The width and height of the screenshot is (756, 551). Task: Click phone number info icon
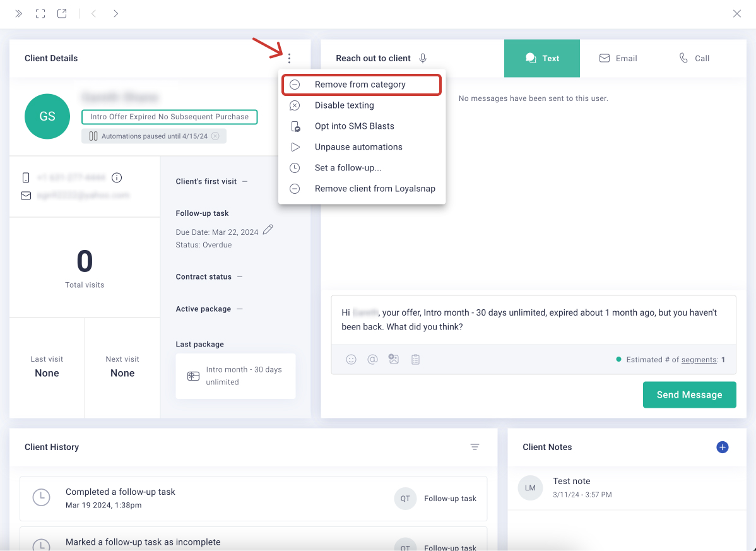[117, 177]
